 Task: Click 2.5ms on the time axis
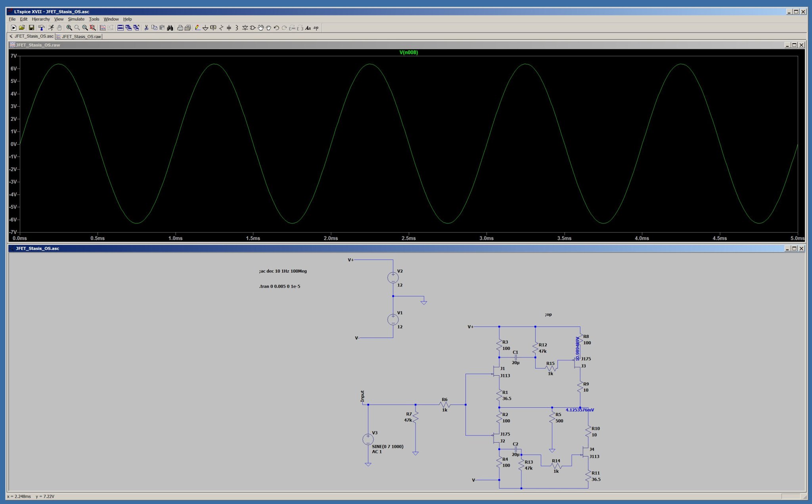[408, 238]
